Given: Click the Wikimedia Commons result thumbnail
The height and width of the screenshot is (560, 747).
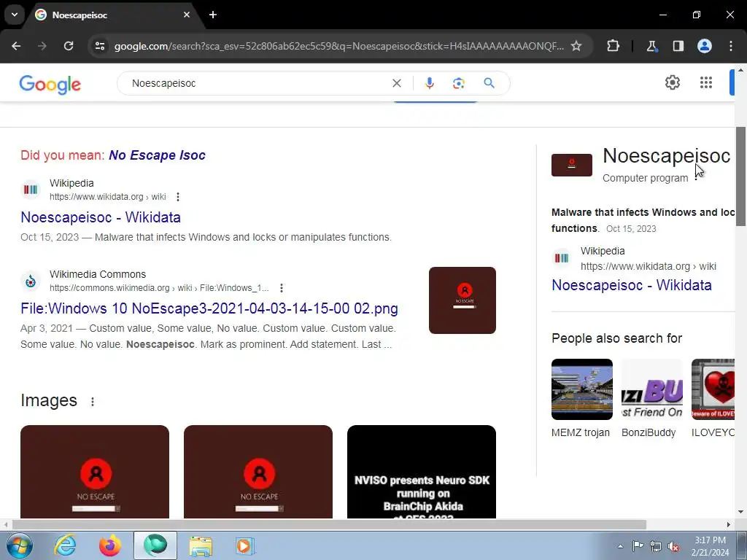Looking at the screenshot, I should point(462,300).
